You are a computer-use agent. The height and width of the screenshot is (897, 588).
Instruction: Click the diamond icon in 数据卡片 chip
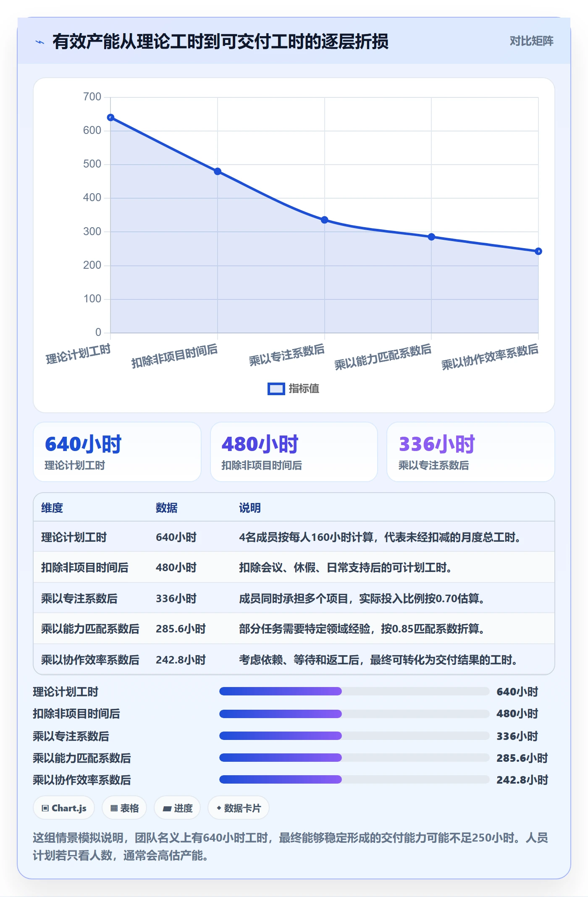pyautogui.click(x=219, y=808)
